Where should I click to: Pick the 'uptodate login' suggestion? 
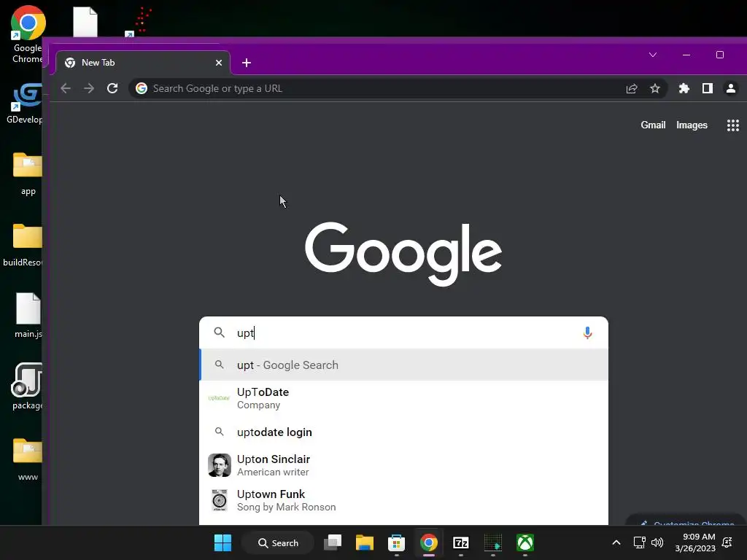(403, 432)
